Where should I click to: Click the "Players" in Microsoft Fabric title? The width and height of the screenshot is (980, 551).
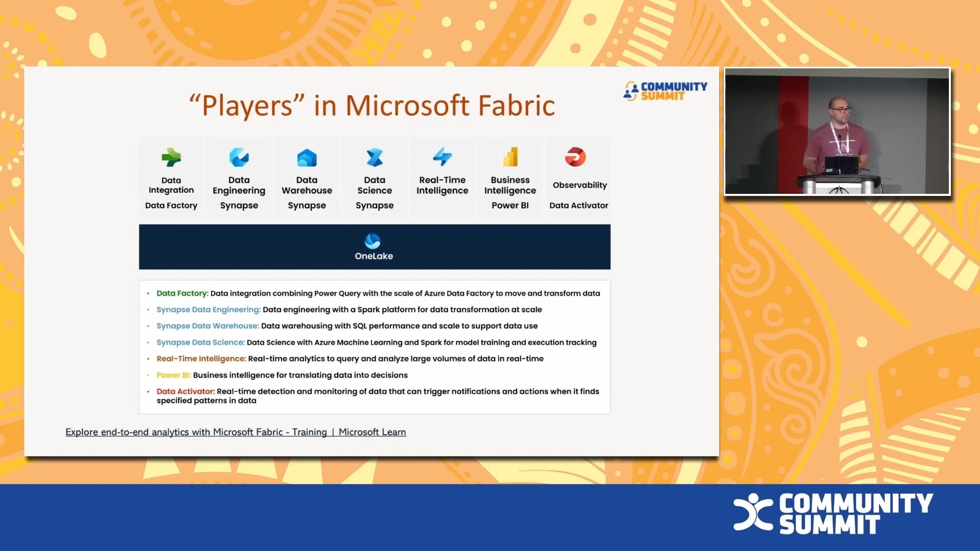(x=372, y=106)
